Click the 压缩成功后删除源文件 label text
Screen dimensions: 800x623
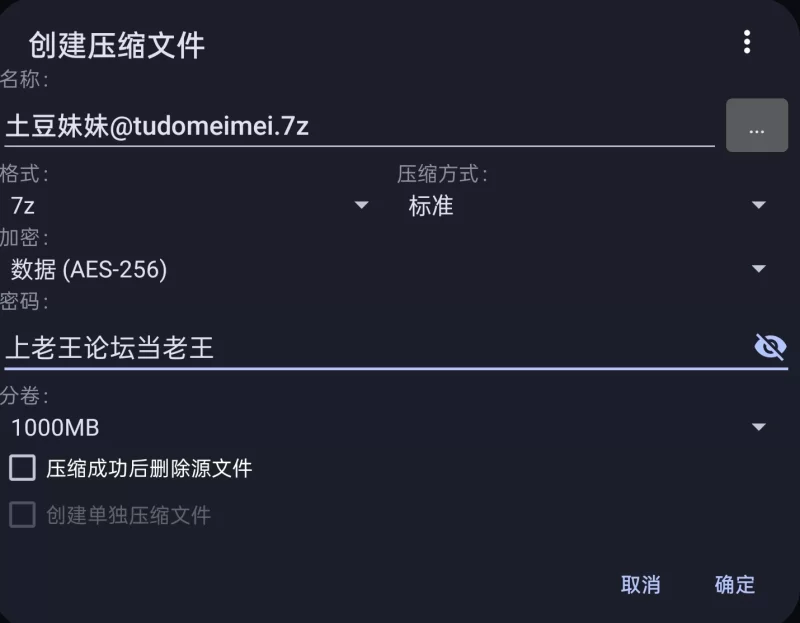pyautogui.click(x=149, y=468)
